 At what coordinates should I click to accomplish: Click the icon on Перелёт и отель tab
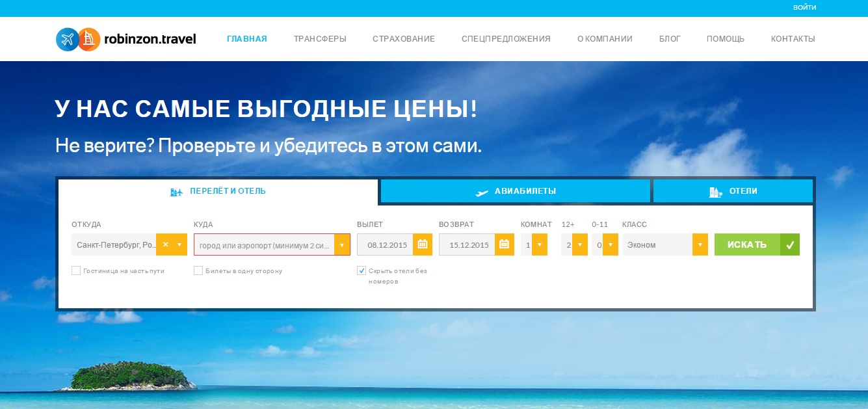pyautogui.click(x=176, y=192)
